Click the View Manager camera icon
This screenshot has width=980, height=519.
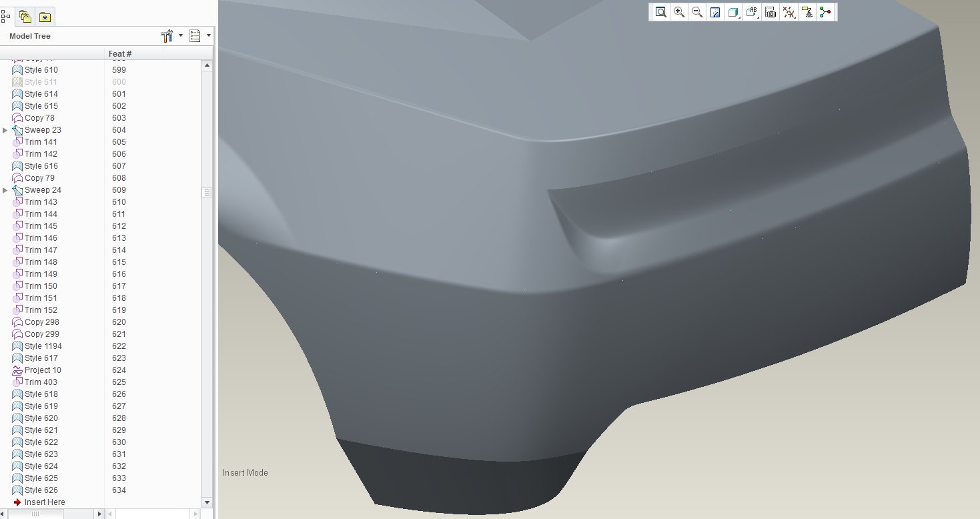[771, 12]
